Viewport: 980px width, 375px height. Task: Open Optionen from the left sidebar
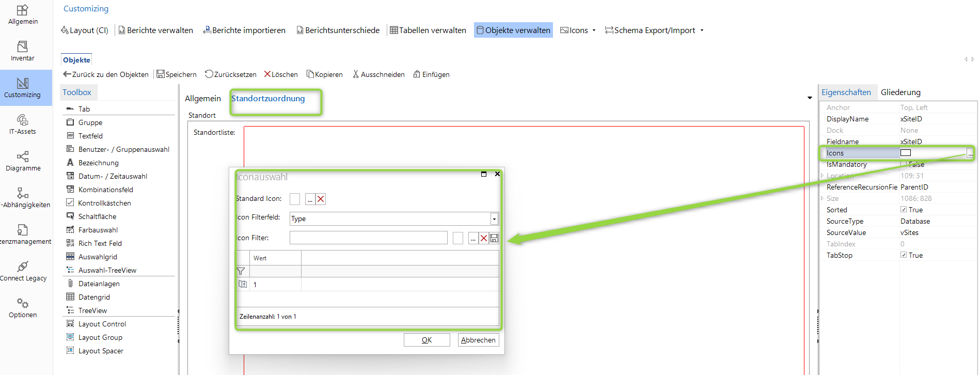click(22, 308)
